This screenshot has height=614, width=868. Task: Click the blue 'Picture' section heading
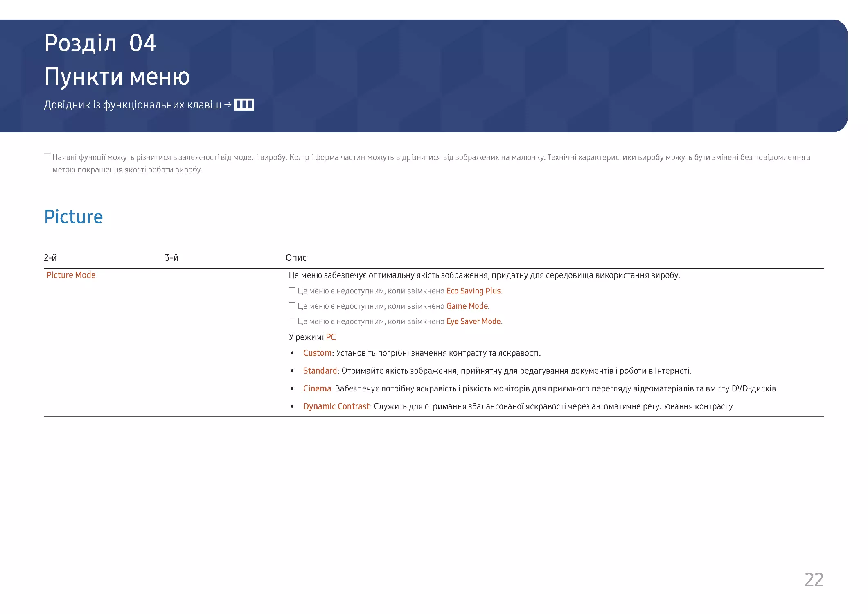point(73,217)
